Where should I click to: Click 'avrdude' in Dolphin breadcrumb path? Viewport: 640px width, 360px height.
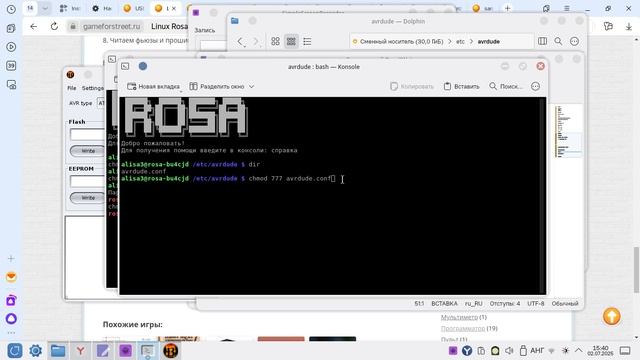pos(489,42)
